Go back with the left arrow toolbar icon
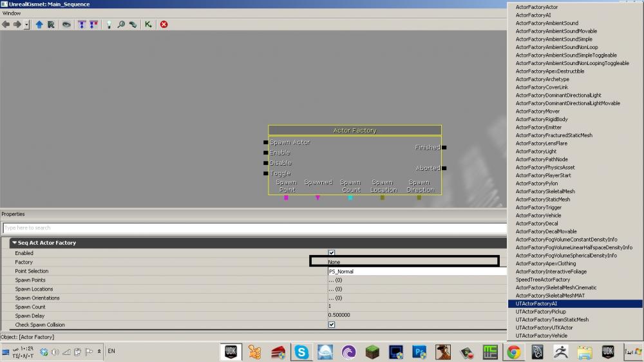 click(6, 24)
